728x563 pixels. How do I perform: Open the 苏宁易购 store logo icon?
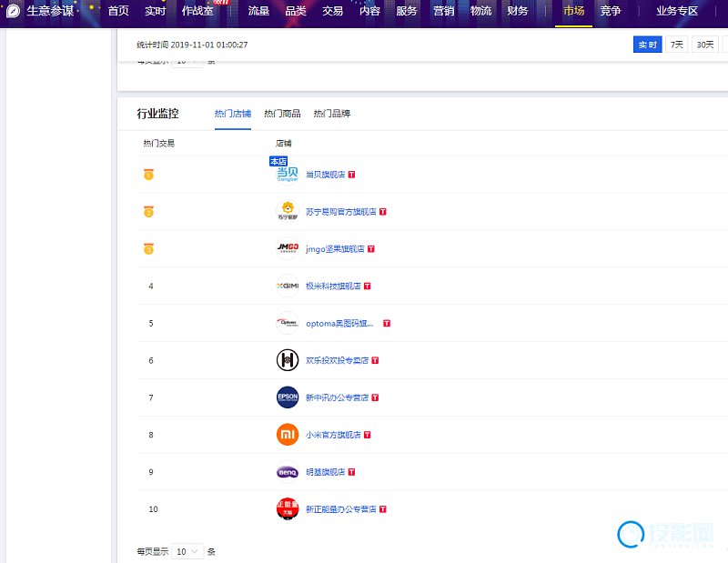tap(288, 212)
